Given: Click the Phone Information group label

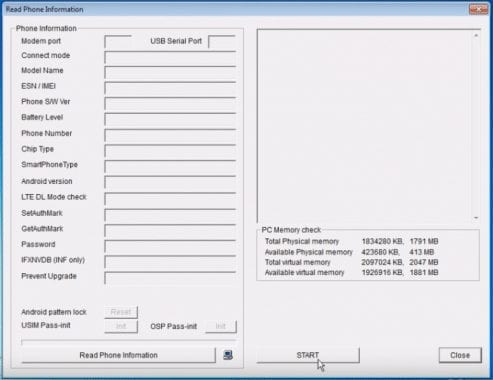Looking at the screenshot, I should [46, 28].
